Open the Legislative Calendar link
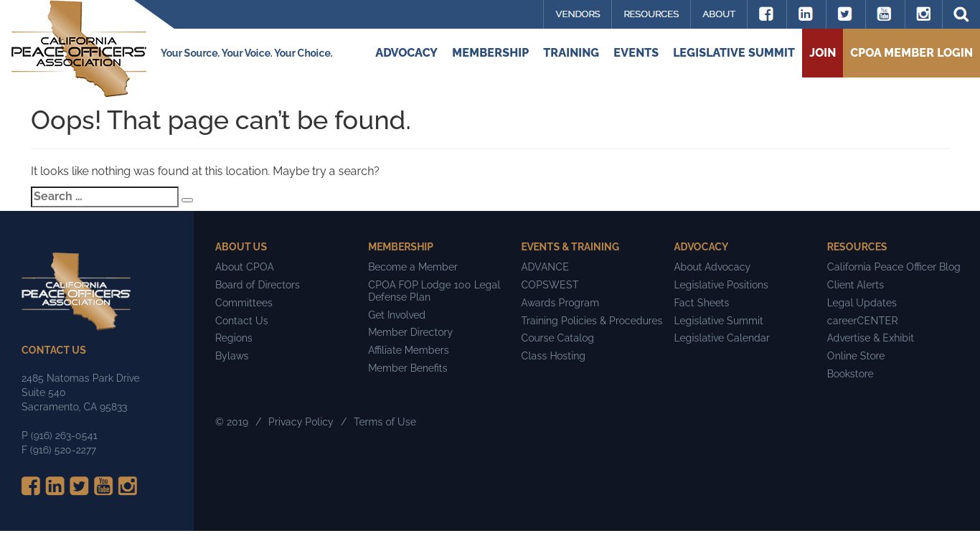Image resolution: width=980 pixels, height=551 pixels. 722,338
